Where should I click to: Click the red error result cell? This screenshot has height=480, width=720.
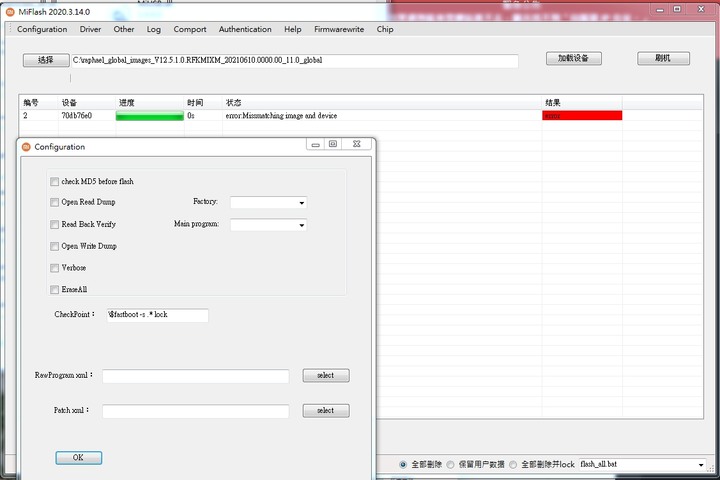(x=582, y=116)
